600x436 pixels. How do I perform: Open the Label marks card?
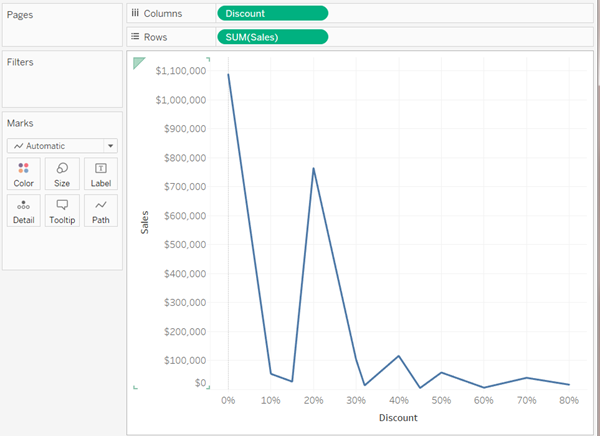point(101,174)
